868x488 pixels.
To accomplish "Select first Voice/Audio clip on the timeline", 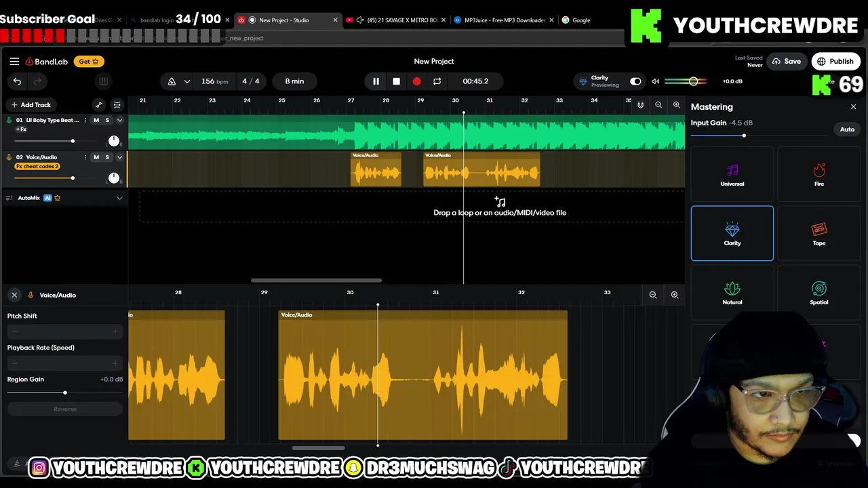I will 376,169.
